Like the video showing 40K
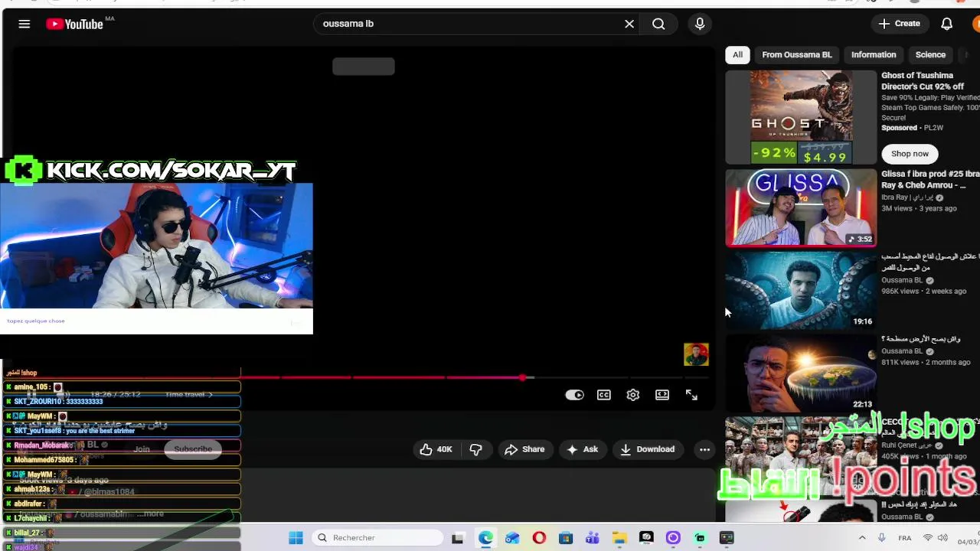Screen dimensions: 980x551 click(x=436, y=449)
